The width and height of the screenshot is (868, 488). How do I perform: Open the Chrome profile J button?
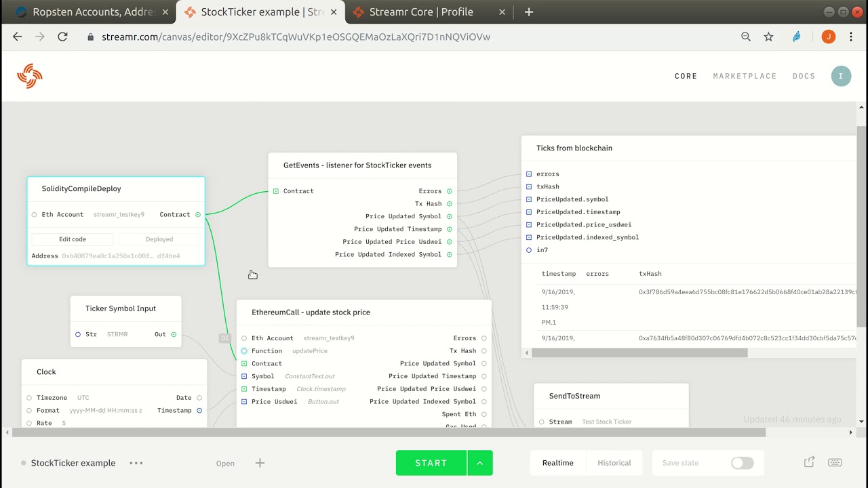point(828,37)
